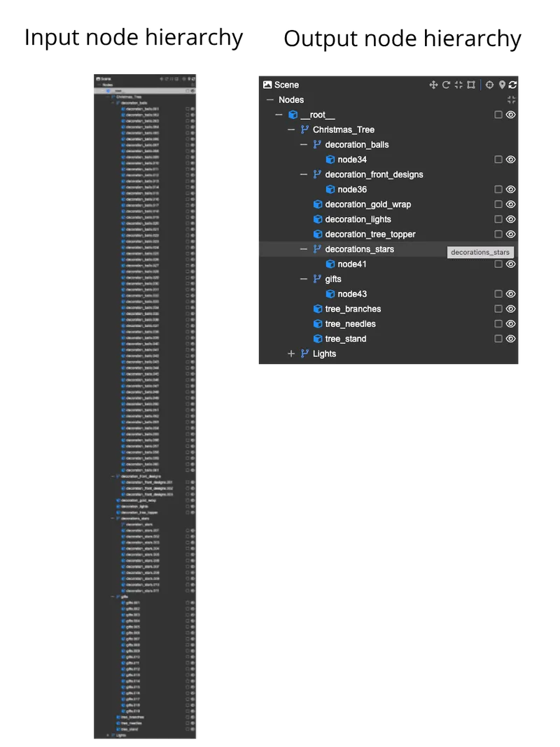
Task: Collapse the gifts group
Action: pos(304,279)
